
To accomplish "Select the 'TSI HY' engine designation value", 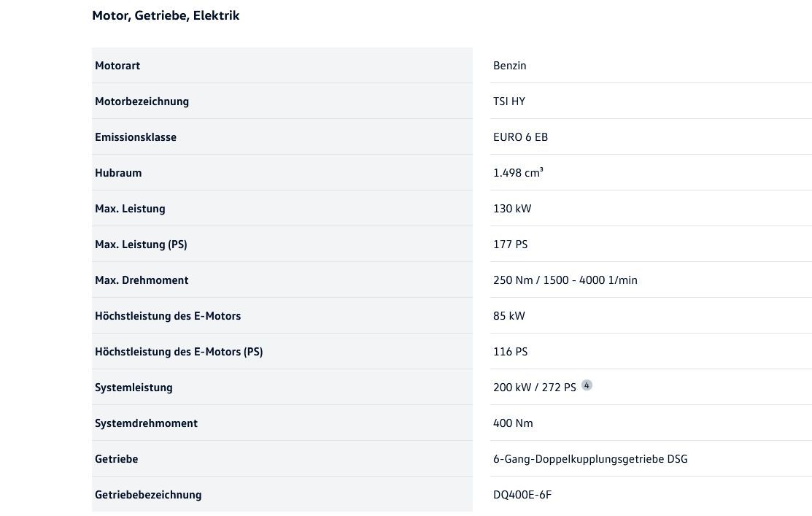I will point(509,101).
